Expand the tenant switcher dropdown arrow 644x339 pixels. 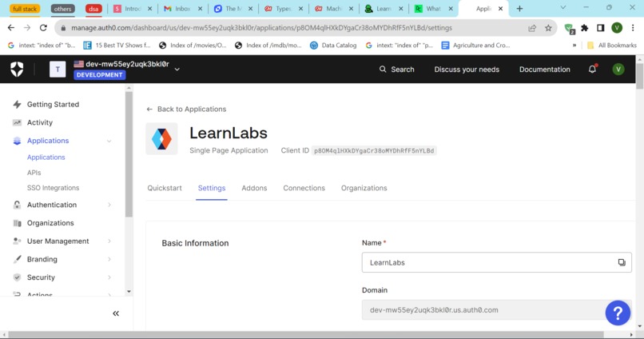tap(177, 70)
